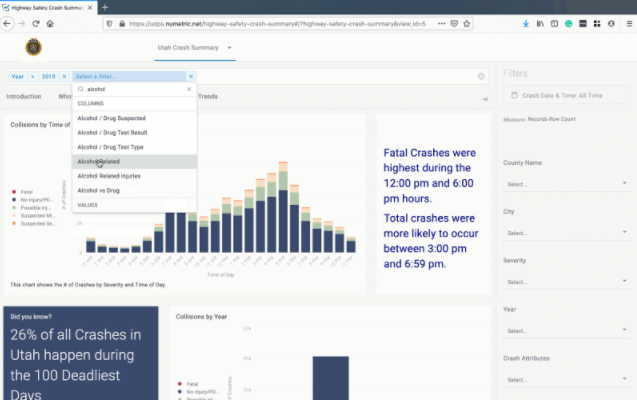Open the page actions three-dot menu
637x400 pixels.
pyautogui.click(x=442, y=24)
